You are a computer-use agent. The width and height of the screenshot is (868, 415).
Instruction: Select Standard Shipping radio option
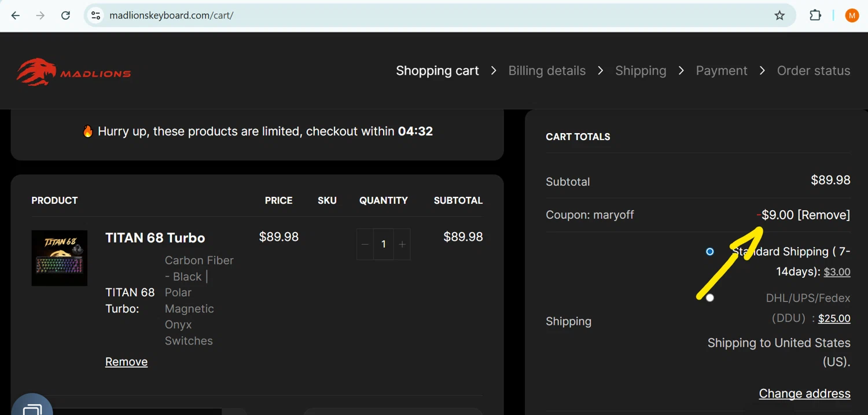710,252
